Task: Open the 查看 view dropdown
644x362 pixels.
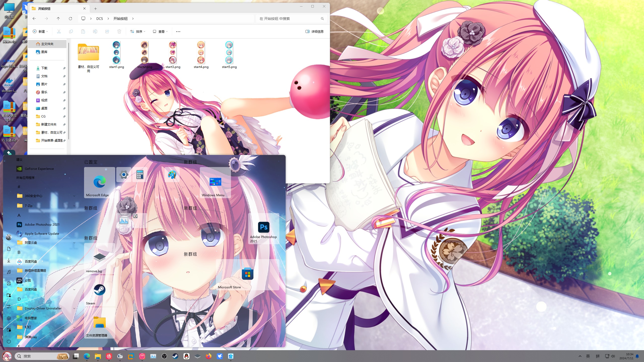Action: coord(160,31)
